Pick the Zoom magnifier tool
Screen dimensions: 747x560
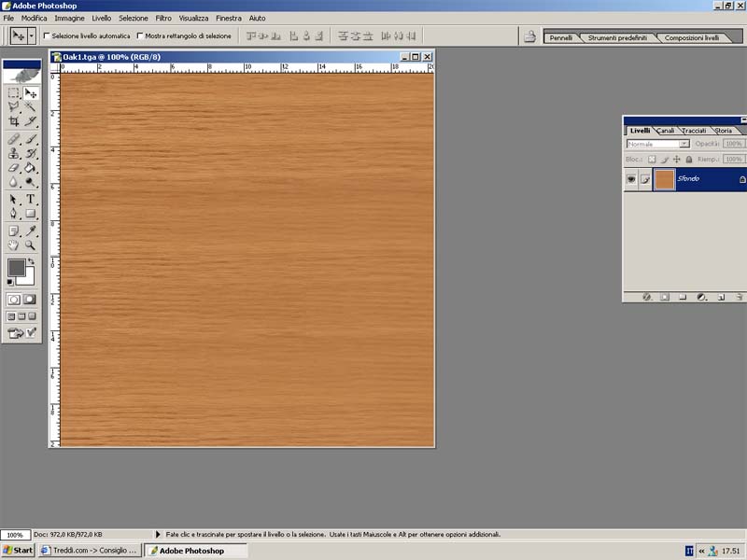point(31,245)
